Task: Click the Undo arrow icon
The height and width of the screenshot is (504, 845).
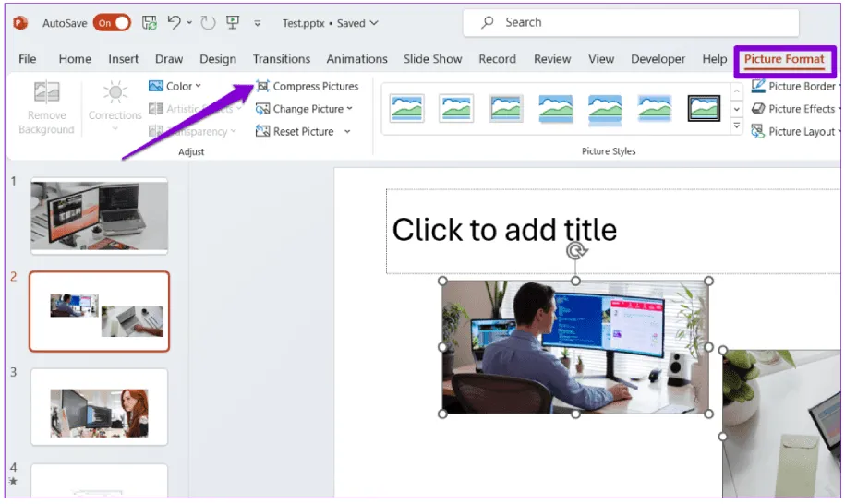Action: coord(174,23)
